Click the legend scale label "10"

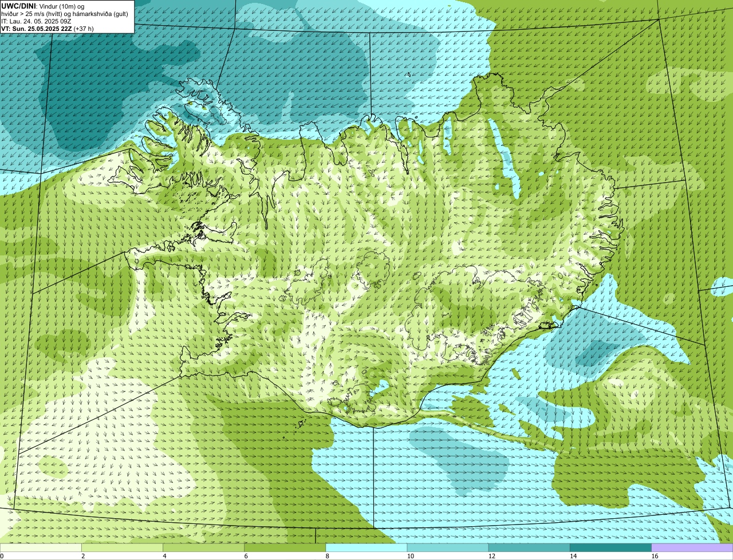click(x=411, y=556)
